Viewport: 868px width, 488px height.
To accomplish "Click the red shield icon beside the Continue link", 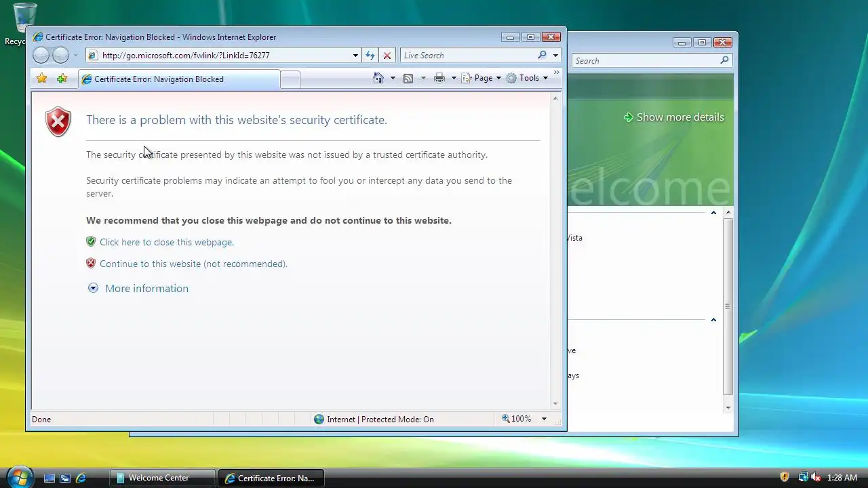I will 91,263.
